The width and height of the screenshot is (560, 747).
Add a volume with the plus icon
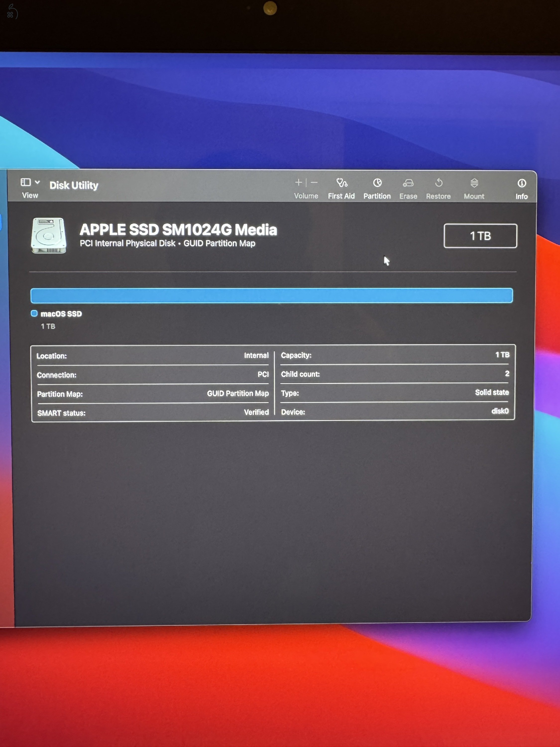(x=298, y=183)
